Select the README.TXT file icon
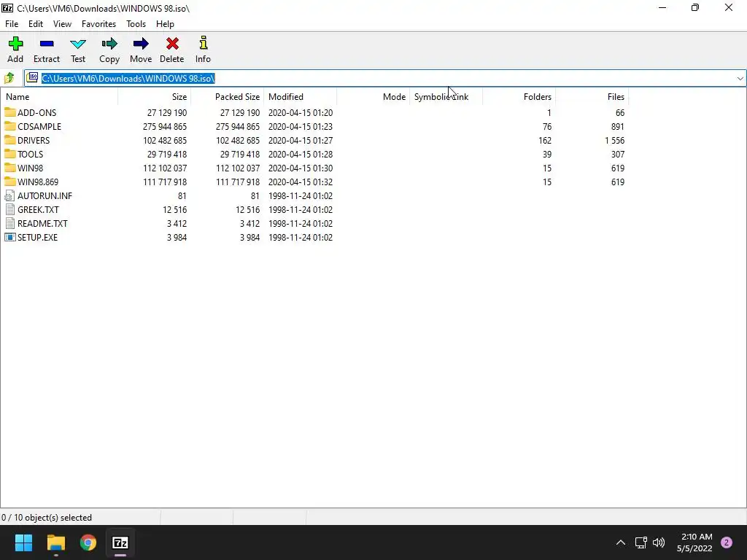Image resolution: width=747 pixels, height=560 pixels. (x=9, y=223)
